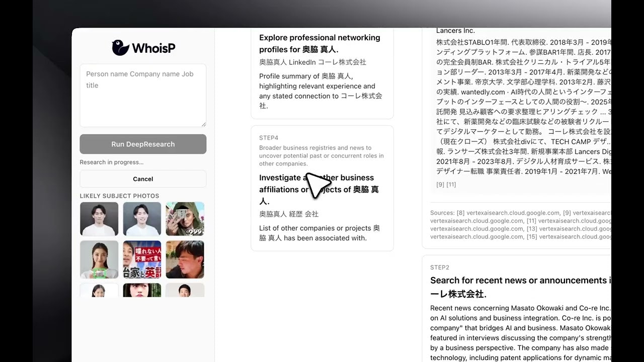Open the STEP4 business affiliations card
644x362 pixels.
tap(322, 189)
